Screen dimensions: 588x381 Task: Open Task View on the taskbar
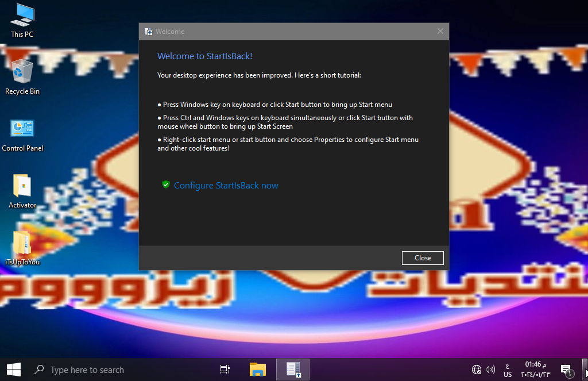(x=225, y=370)
